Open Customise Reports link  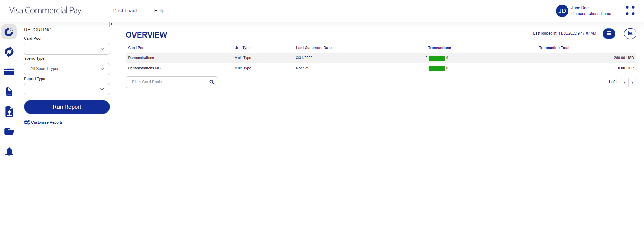pos(47,122)
